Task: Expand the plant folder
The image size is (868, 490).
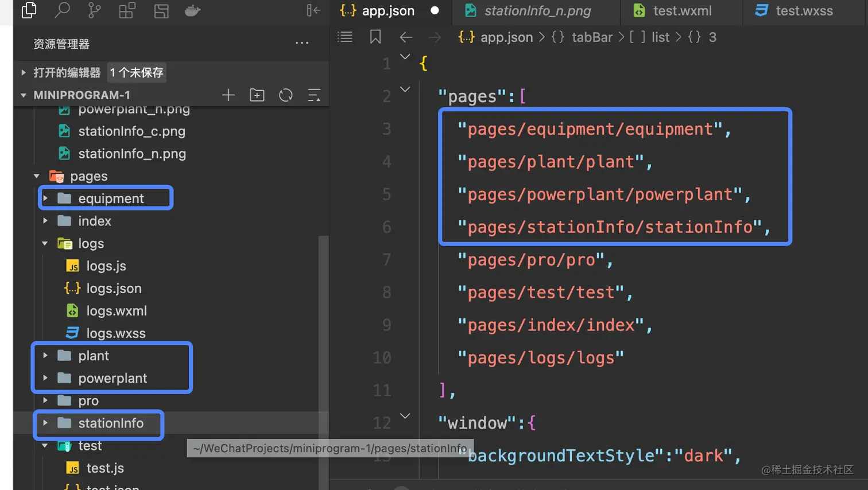Action: click(x=45, y=356)
